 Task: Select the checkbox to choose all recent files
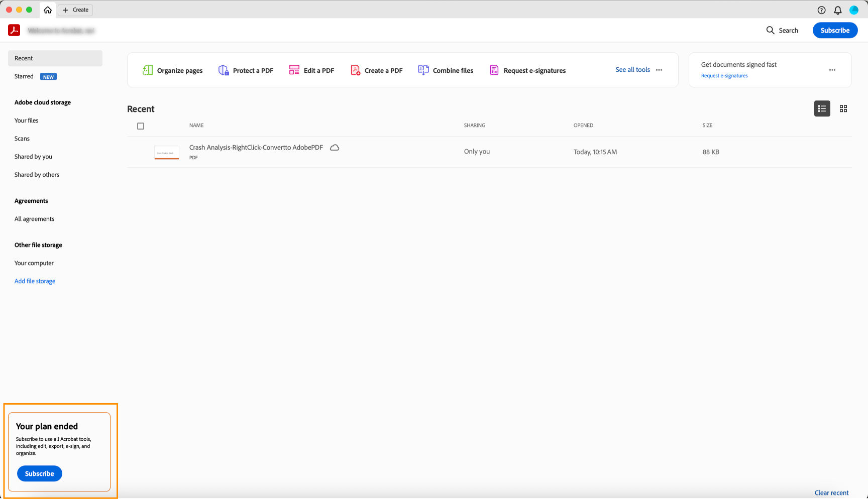[x=141, y=126]
